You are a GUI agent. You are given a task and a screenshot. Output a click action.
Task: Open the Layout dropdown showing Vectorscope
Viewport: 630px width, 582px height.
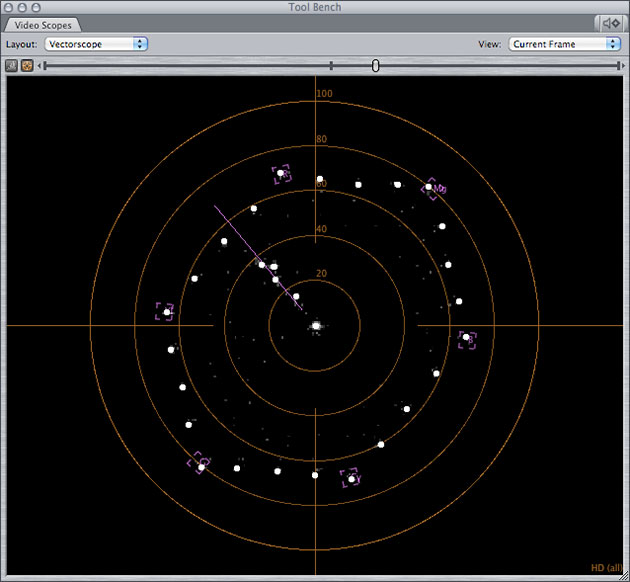click(97, 44)
